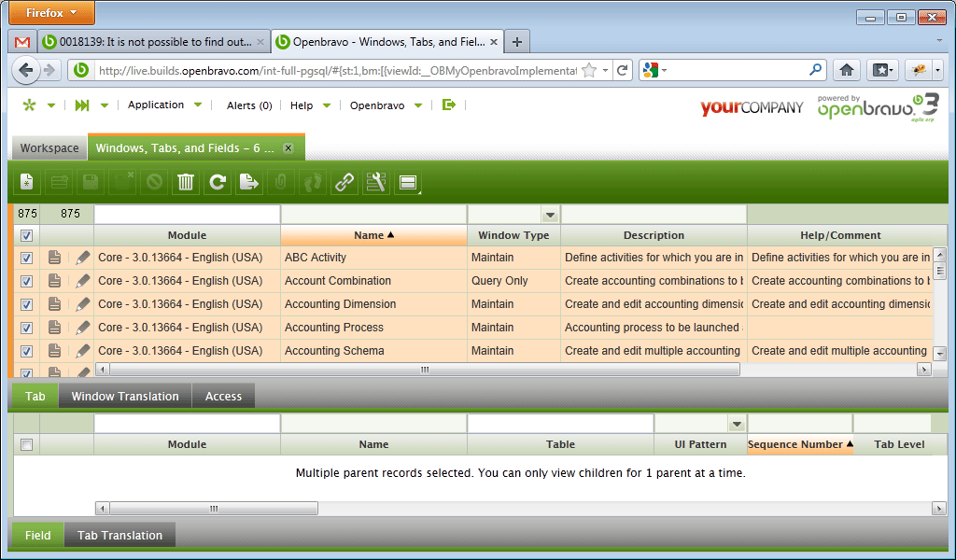Sort by the Description column header
The image size is (956, 560).
(654, 235)
